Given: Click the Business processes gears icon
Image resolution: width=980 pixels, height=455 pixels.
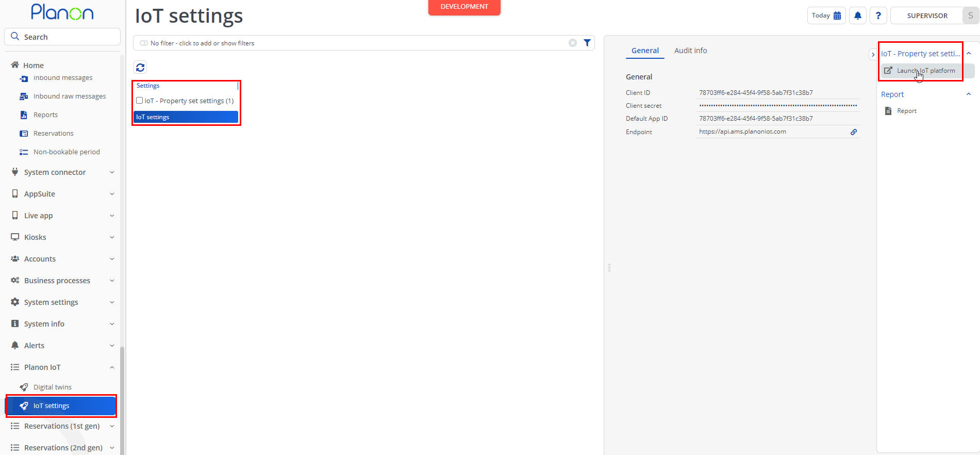Looking at the screenshot, I should click(x=15, y=280).
